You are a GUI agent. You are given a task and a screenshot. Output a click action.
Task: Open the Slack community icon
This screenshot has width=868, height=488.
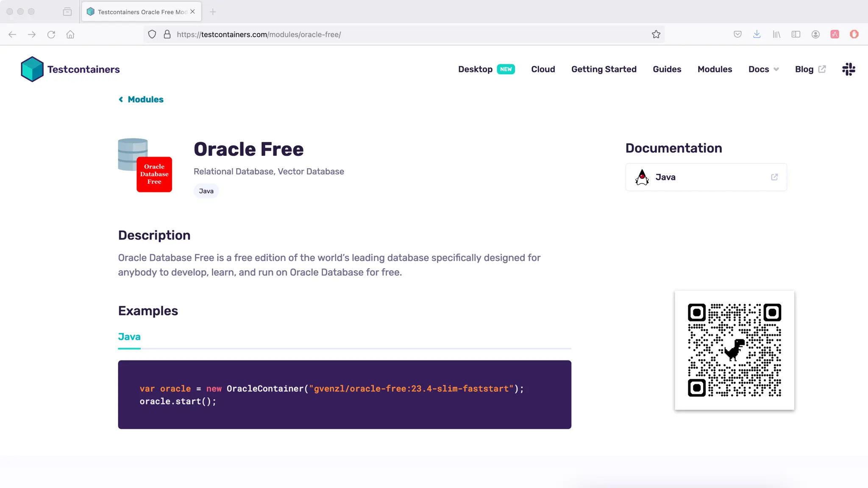click(x=849, y=69)
